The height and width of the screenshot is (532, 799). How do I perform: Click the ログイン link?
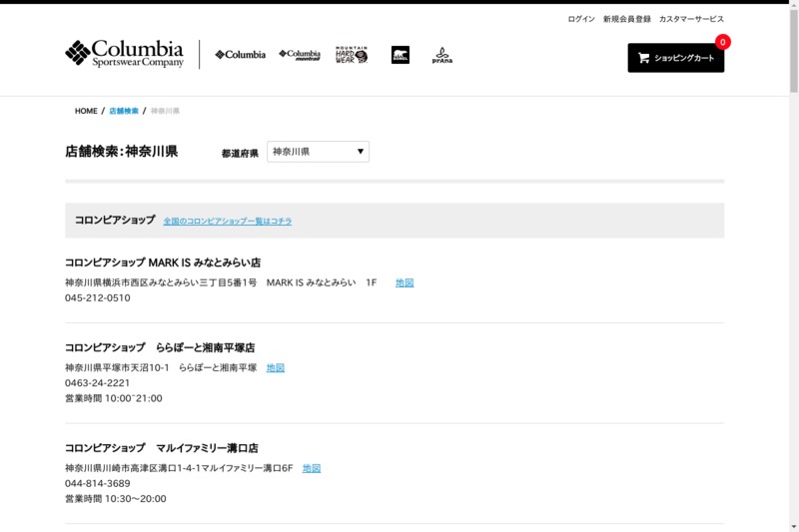[581, 19]
